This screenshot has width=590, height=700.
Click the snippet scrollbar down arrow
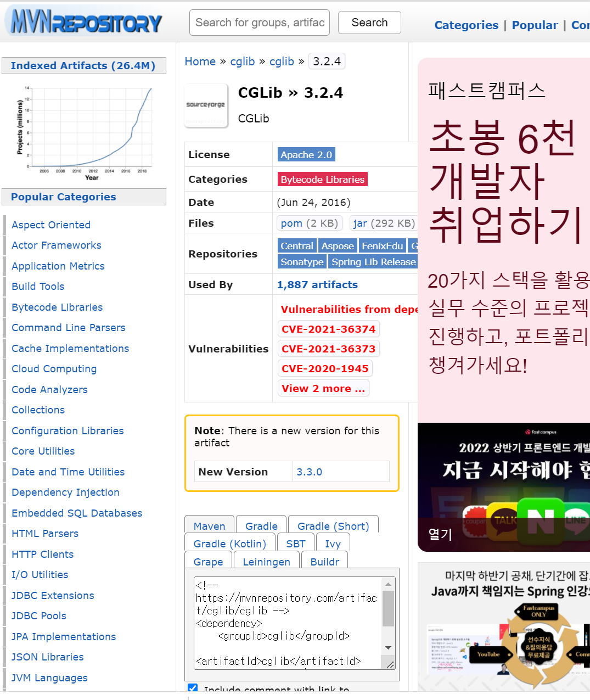(389, 648)
